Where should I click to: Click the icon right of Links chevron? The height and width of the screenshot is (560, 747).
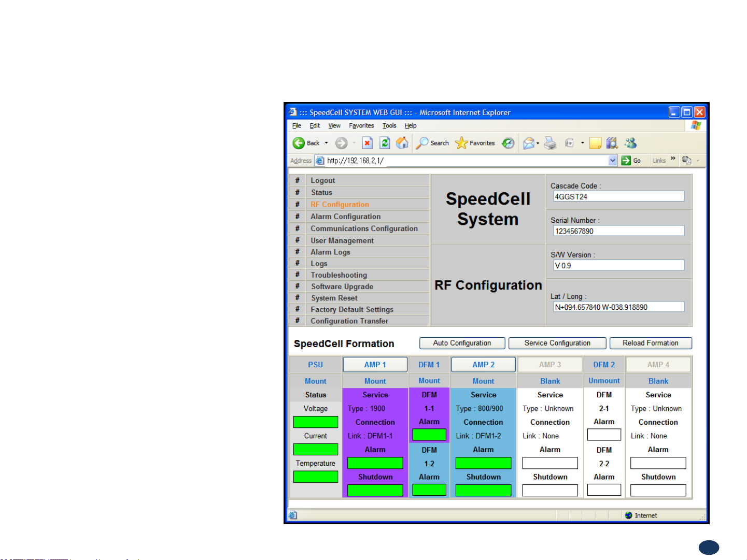click(686, 160)
